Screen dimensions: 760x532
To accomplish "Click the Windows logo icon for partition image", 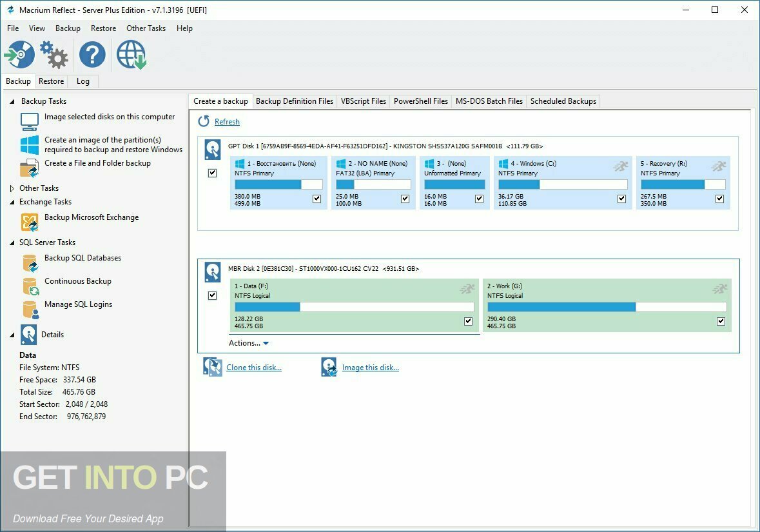I will pyautogui.click(x=30, y=145).
